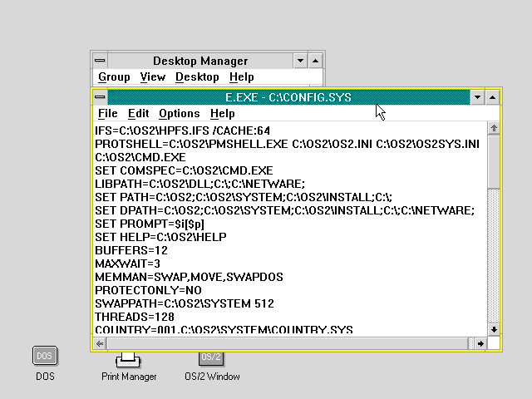
Task: Open Desktop menu in Desktop Manager
Action: pyautogui.click(x=197, y=76)
